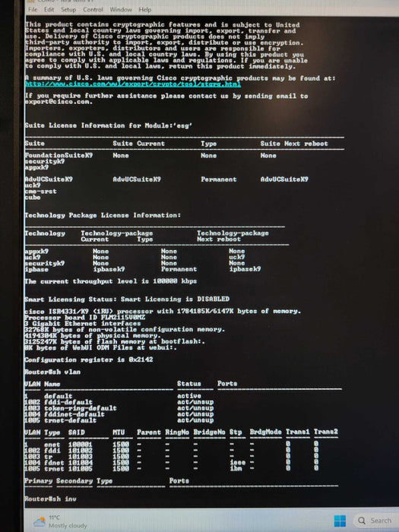
Task: Click the "4194304K bytes of physical memory" line
Action: (x=93, y=335)
